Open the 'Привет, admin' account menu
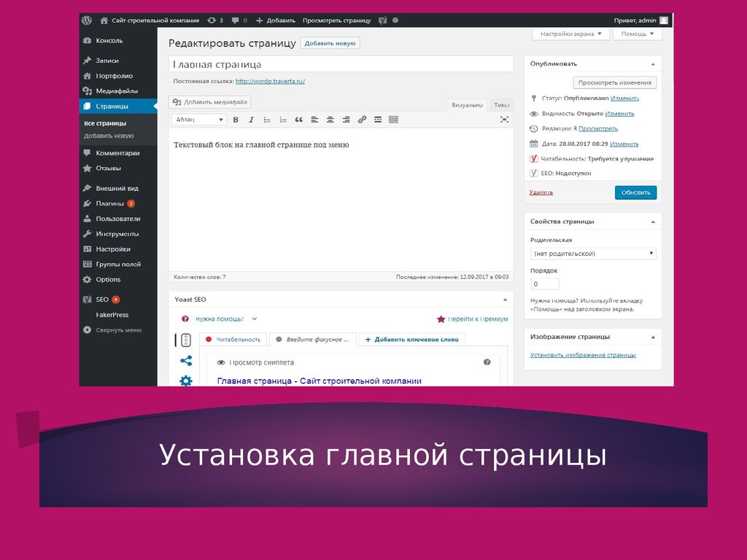This screenshot has height=560, width=747. point(640,20)
